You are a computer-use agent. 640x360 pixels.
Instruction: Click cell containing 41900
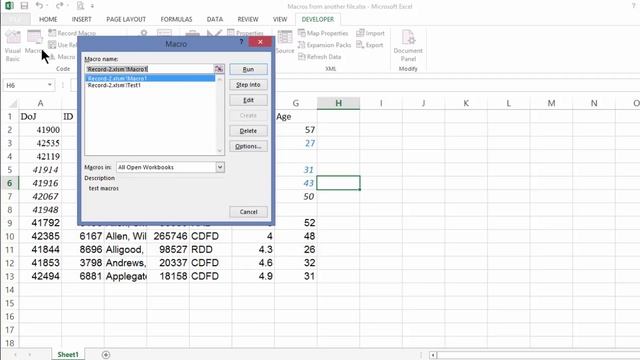pyautogui.click(x=40, y=130)
